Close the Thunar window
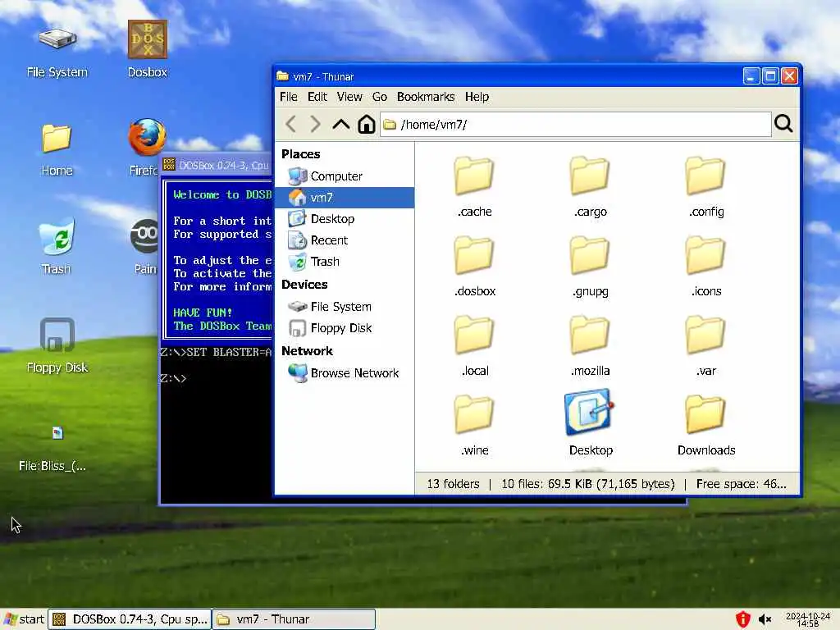Image resolution: width=840 pixels, height=630 pixels. click(789, 76)
